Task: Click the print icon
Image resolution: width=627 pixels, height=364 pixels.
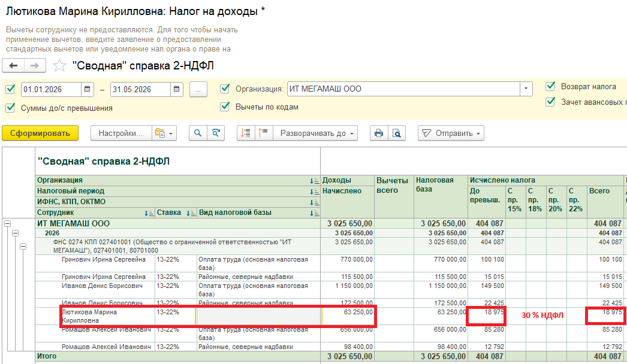Action: coord(378,133)
